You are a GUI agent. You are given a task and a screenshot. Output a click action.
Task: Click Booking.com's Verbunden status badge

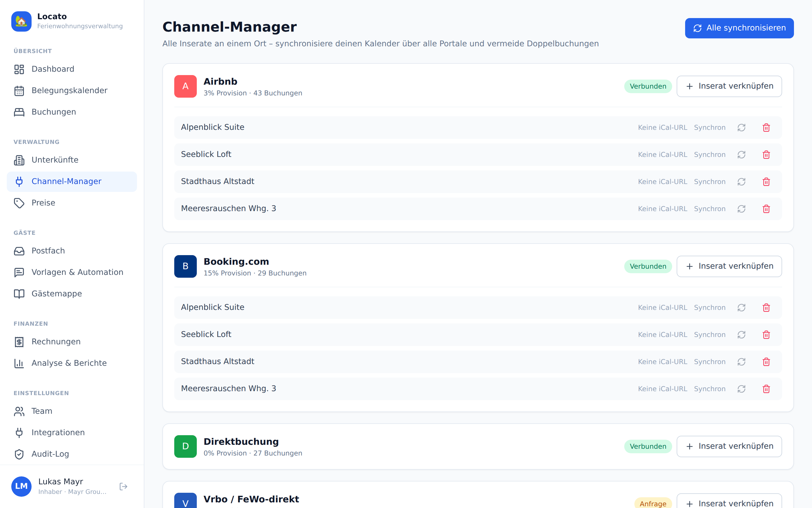click(x=648, y=266)
